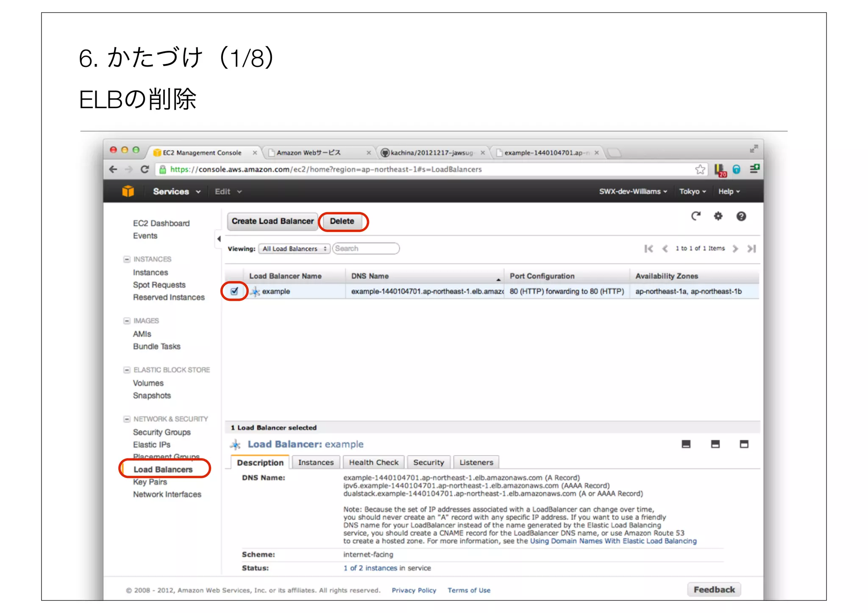Image resolution: width=868 pixels, height=613 pixels.
Task: Collapse the IMAGES sidebar section
Action: coord(126,321)
